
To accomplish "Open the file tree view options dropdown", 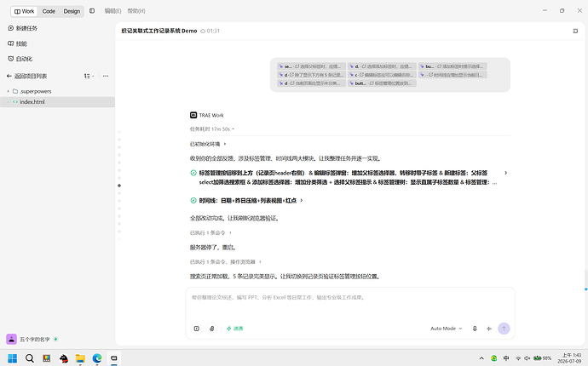I will tap(89, 76).
